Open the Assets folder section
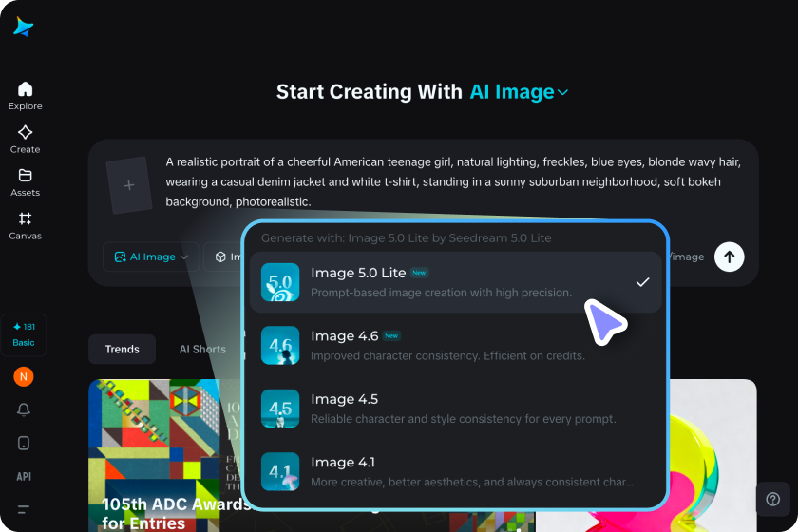 [25, 182]
